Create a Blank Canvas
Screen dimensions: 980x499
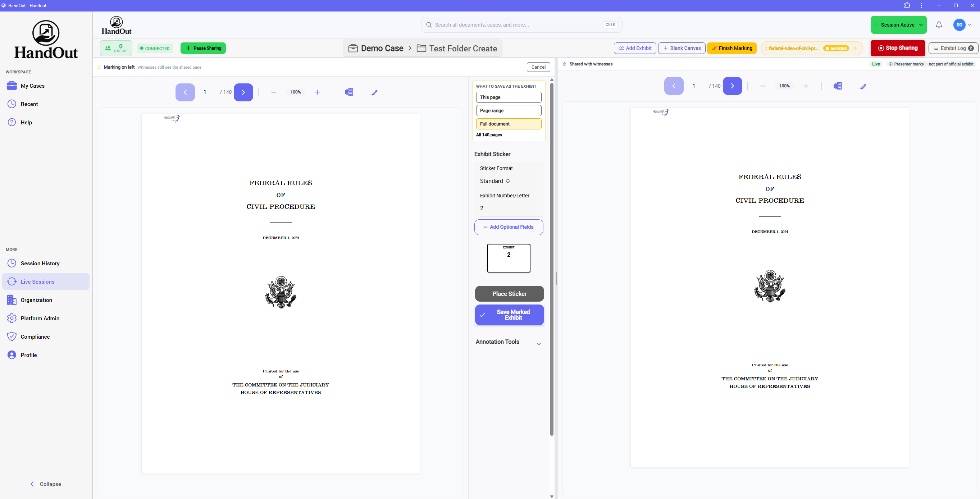coord(682,48)
